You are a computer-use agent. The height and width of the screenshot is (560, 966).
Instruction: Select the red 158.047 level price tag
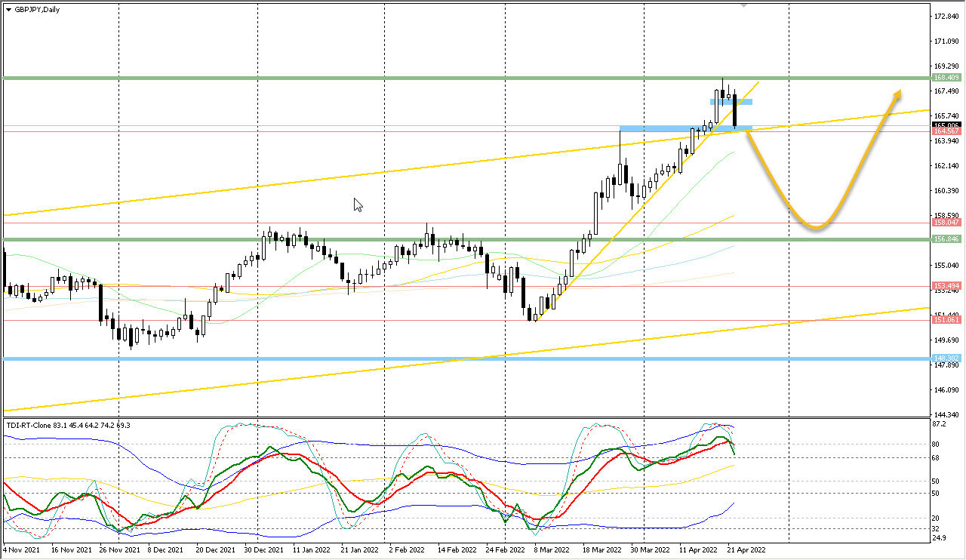(946, 223)
